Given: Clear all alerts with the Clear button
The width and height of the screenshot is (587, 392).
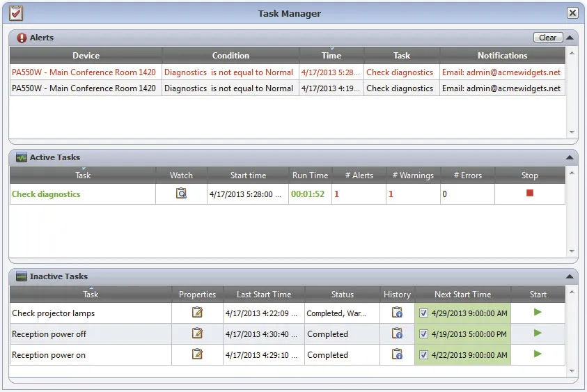Looking at the screenshot, I should pos(548,38).
